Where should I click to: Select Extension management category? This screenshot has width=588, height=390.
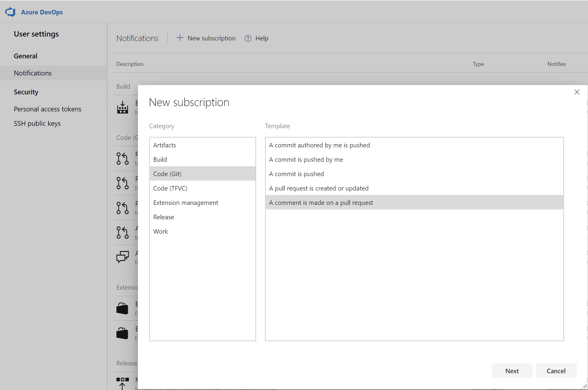pyautogui.click(x=185, y=202)
